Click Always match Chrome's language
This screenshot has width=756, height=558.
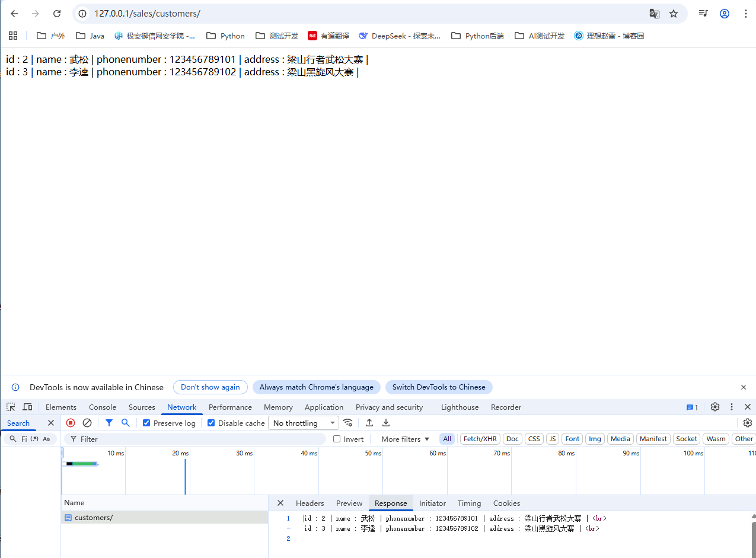317,387
